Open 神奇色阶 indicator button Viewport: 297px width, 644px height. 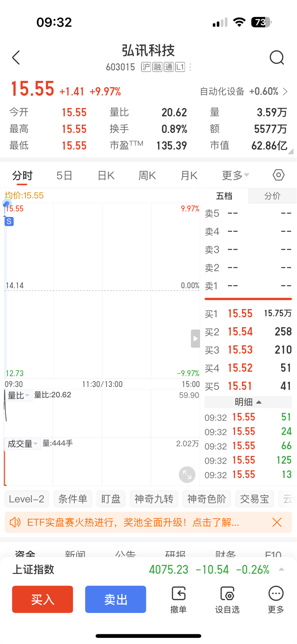coord(207,499)
